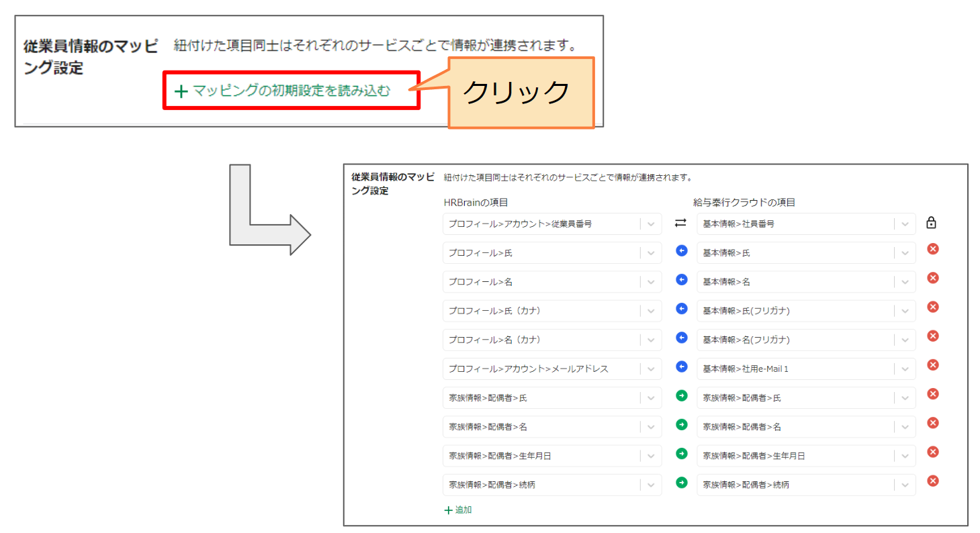Toggle blue direction arrow for 氏（カナ）row
This screenshot has width=980, height=533.
(682, 309)
